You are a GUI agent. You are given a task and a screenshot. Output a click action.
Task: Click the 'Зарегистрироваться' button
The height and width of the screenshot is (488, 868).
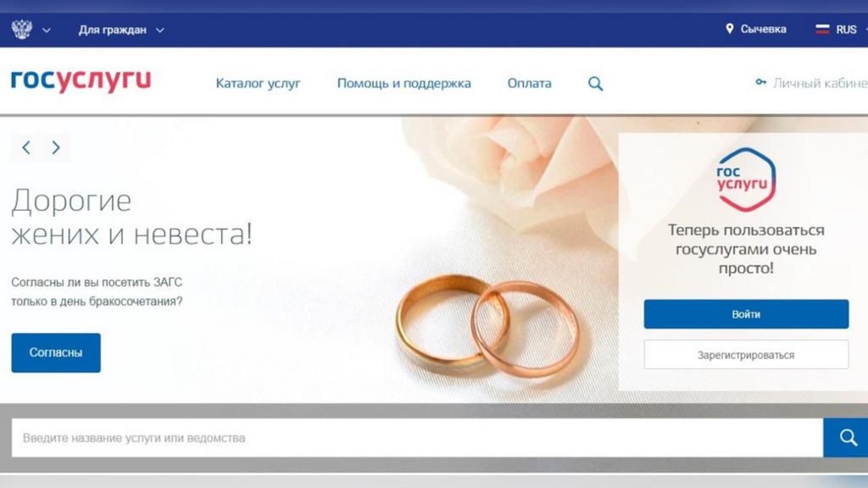746,355
